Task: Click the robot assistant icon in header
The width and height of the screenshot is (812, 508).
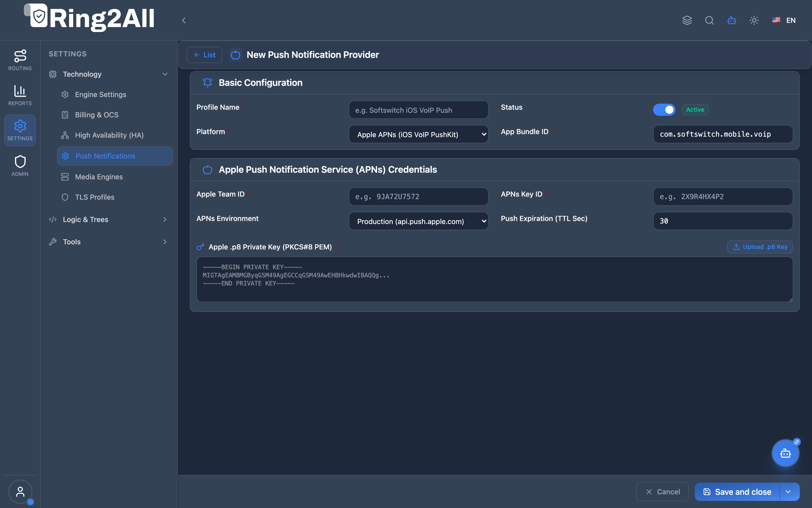Action: [x=732, y=20]
